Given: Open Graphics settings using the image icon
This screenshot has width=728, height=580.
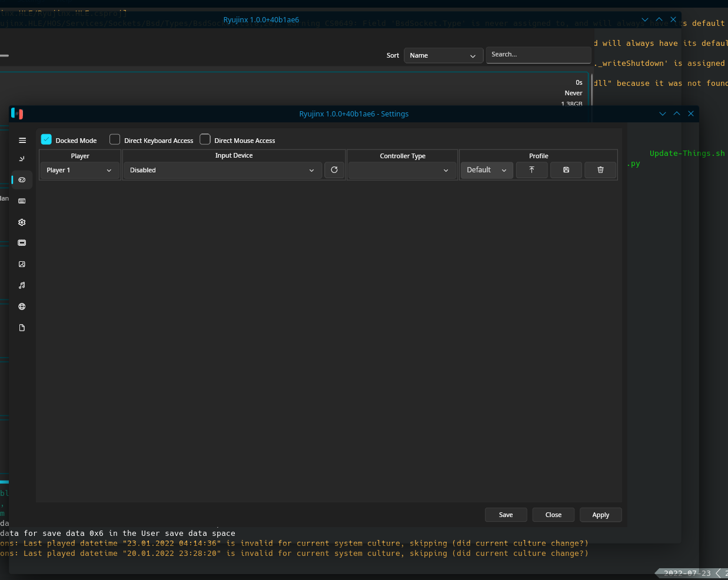Looking at the screenshot, I should pyautogui.click(x=22, y=264).
